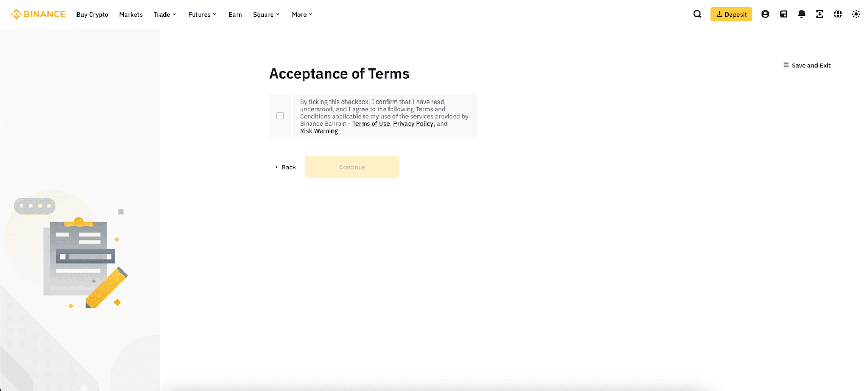This screenshot has height=391, width=868.
Task: Open the user profile icon
Action: click(765, 14)
